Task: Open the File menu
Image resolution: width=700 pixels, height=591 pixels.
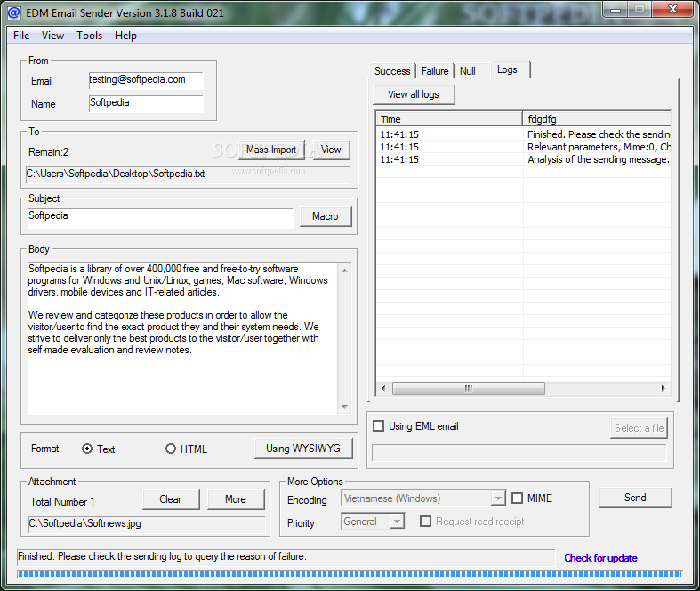Action: (x=21, y=36)
